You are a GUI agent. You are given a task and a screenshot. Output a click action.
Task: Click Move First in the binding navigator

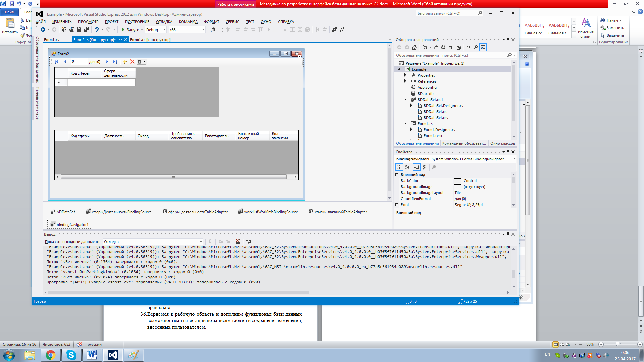57,62
